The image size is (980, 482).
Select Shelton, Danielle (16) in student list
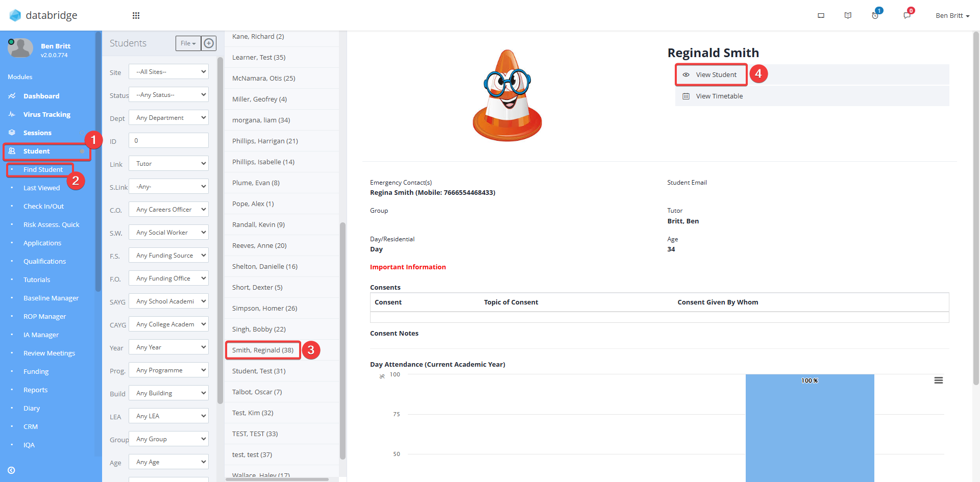point(282,266)
